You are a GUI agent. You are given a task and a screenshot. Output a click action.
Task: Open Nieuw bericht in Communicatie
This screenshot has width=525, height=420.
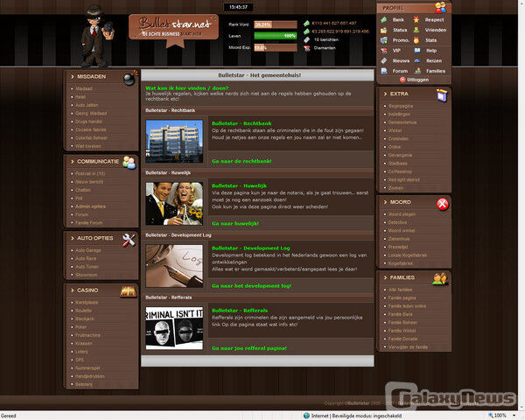tap(89, 182)
